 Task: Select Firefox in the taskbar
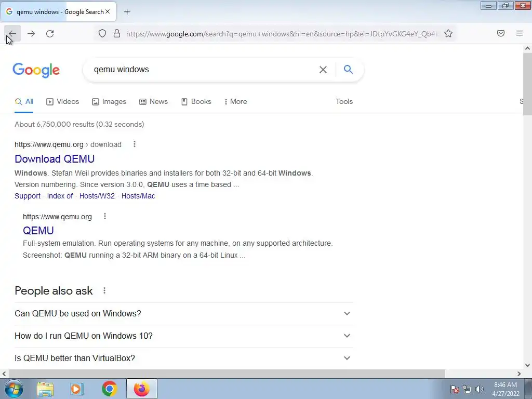coord(142,389)
